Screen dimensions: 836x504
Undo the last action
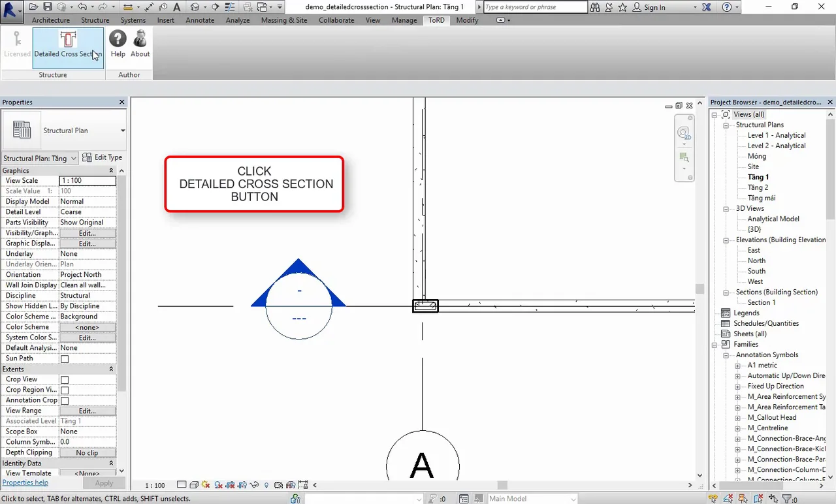click(82, 7)
